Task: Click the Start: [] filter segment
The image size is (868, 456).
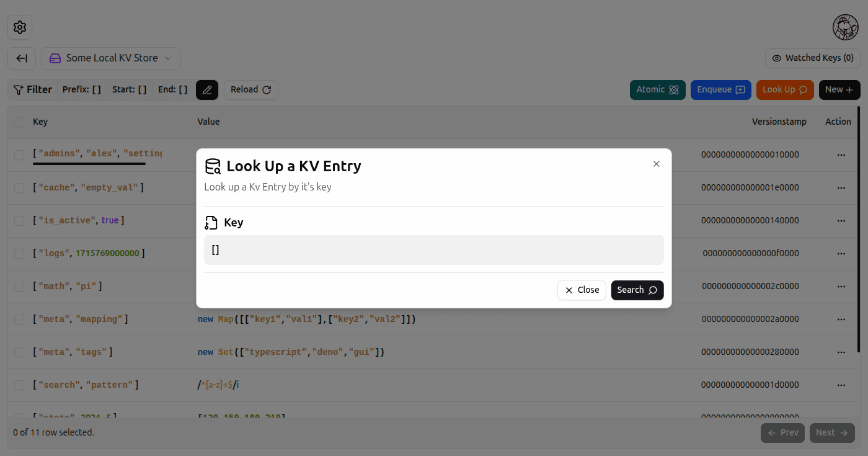Action: (x=130, y=89)
